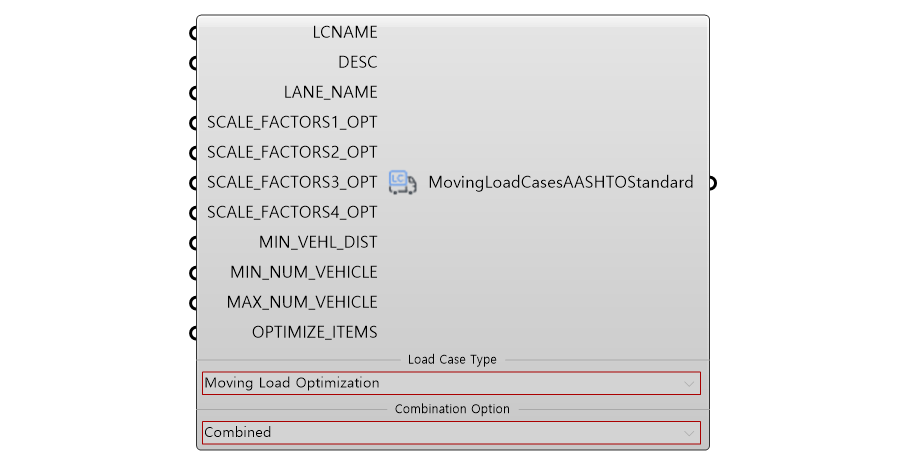Click the DESC input connector grip
921x465 pixels.
[193, 63]
